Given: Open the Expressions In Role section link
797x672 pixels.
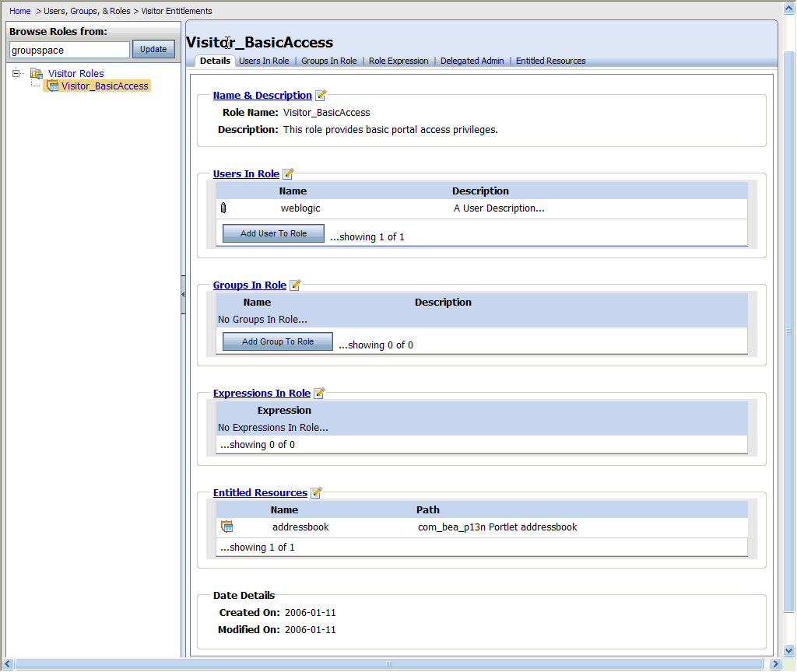Looking at the screenshot, I should point(262,393).
